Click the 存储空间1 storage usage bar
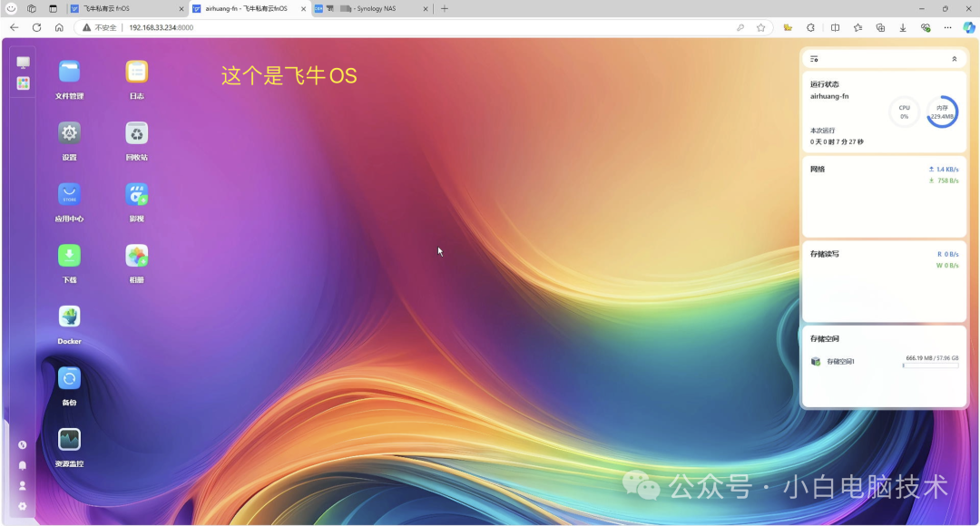The width and height of the screenshot is (980, 526). tap(931, 365)
